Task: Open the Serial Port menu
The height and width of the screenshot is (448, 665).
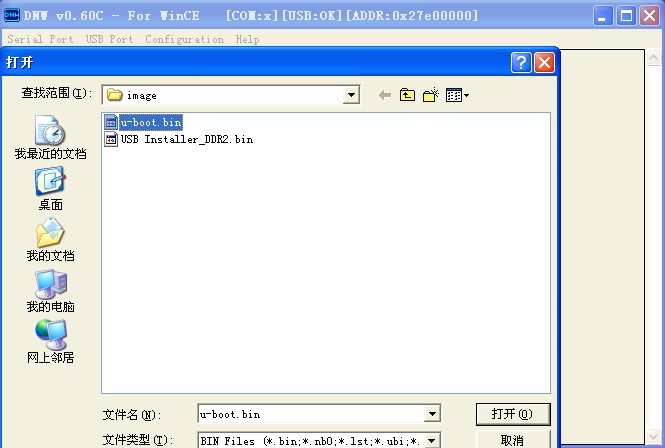Action: tap(40, 39)
